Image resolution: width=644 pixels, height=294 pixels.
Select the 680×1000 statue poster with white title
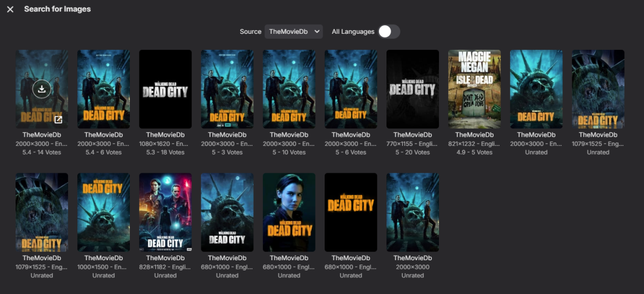pos(227,212)
